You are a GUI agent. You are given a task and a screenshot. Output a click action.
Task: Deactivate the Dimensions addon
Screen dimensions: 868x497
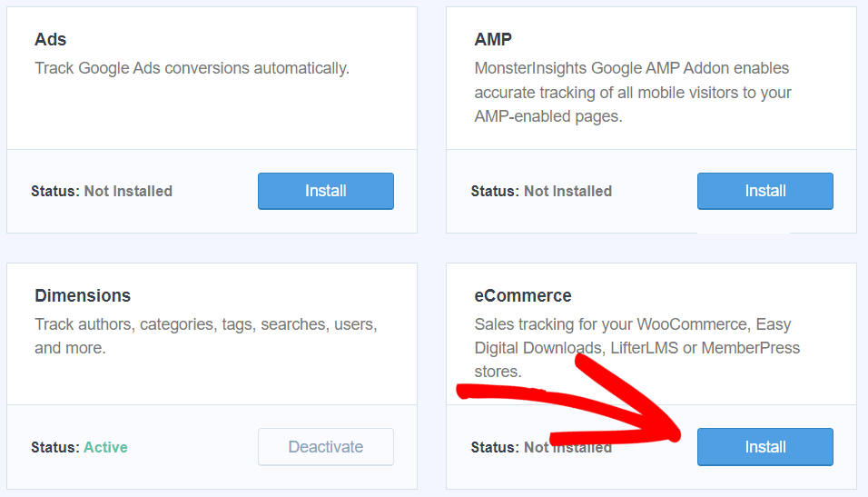[325, 447]
